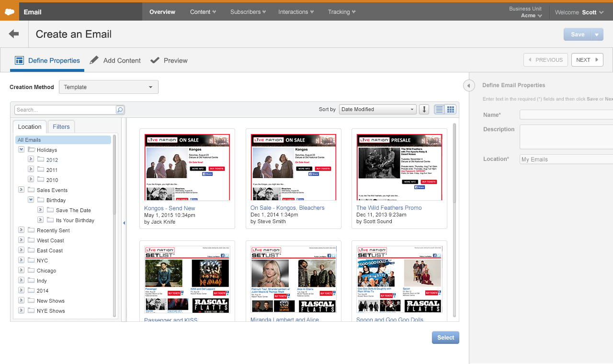Open the On Sale - Kongos, Bleachers link
This screenshot has width=613, height=364.
287,208
